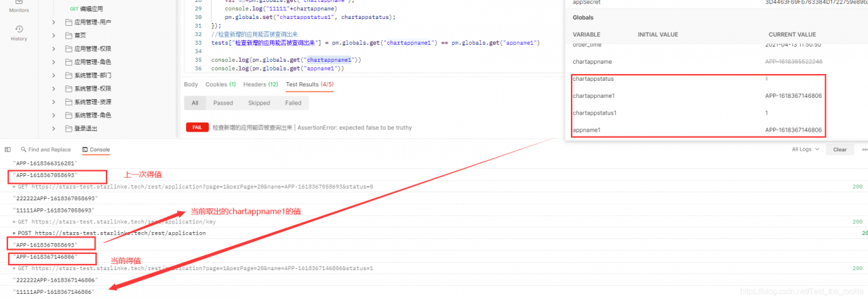Expand the 应用管理-用户 folder
This screenshot has width=868, height=300.
[54, 22]
